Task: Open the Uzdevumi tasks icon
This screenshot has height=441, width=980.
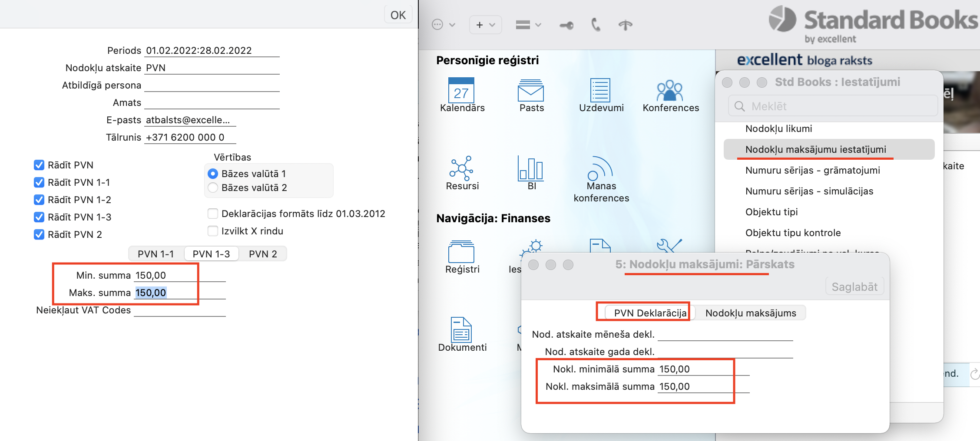Action: [600, 91]
